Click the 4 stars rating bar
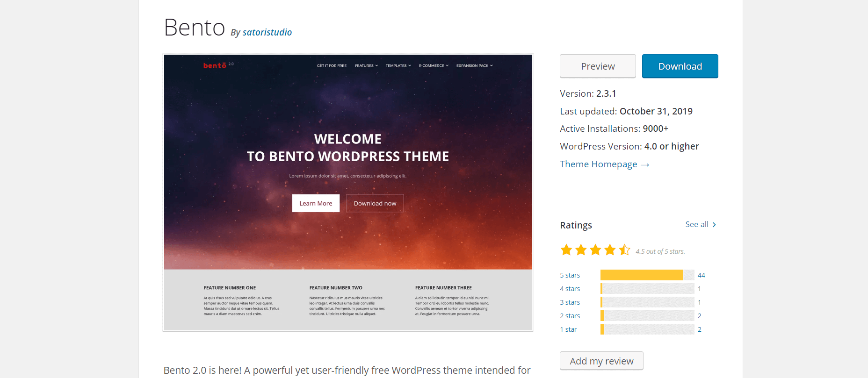 click(647, 288)
